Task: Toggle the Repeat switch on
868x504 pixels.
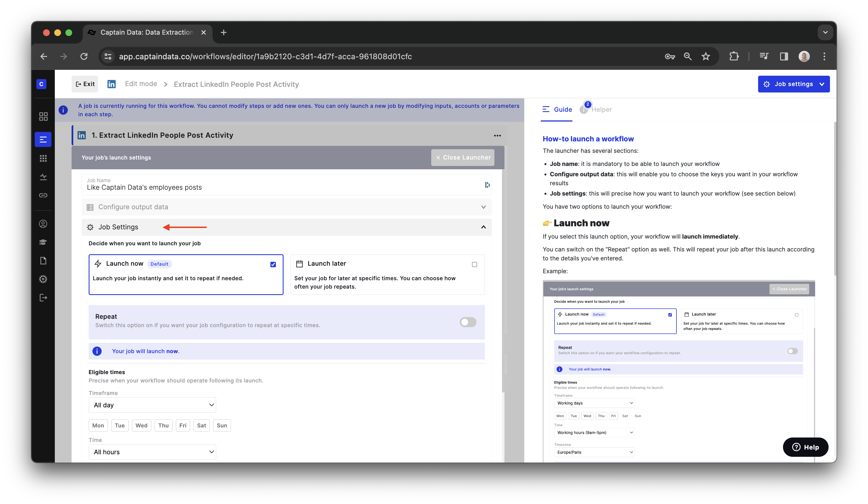Action: point(468,322)
